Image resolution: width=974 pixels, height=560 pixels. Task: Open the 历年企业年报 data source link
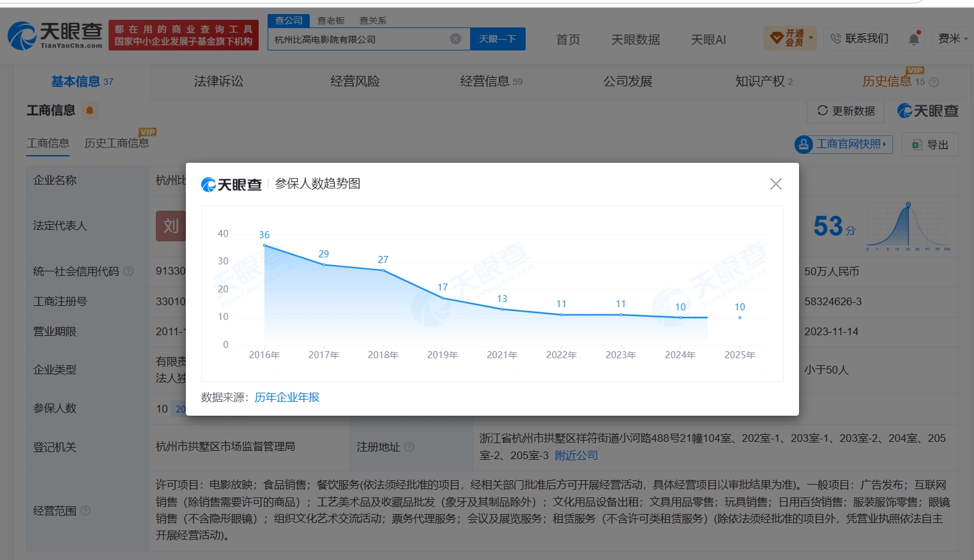click(x=287, y=397)
